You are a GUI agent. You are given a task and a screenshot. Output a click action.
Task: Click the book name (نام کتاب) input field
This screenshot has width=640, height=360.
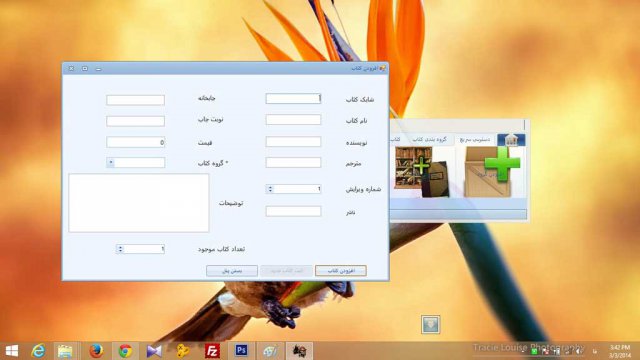pos(293,120)
